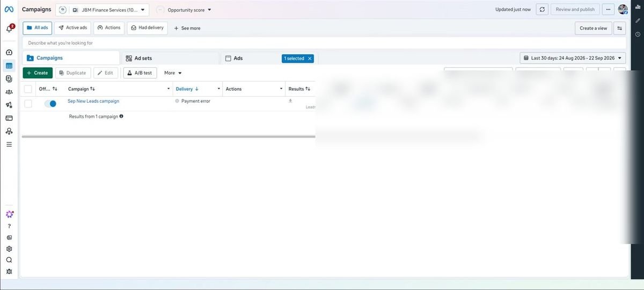The height and width of the screenshot is (290, 644).
Task: Switch to the Campaigns tab
Action: coord(71,58)
